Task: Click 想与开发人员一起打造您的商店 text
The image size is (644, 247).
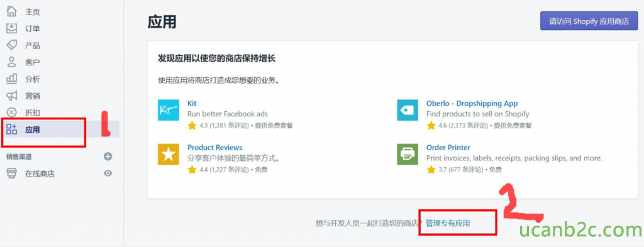Action: pyautogui.click(x=369, y=224)
